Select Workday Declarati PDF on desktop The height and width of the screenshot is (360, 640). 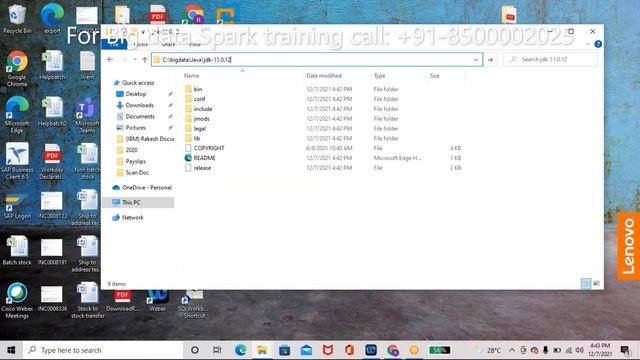click(x=52, y=162)
